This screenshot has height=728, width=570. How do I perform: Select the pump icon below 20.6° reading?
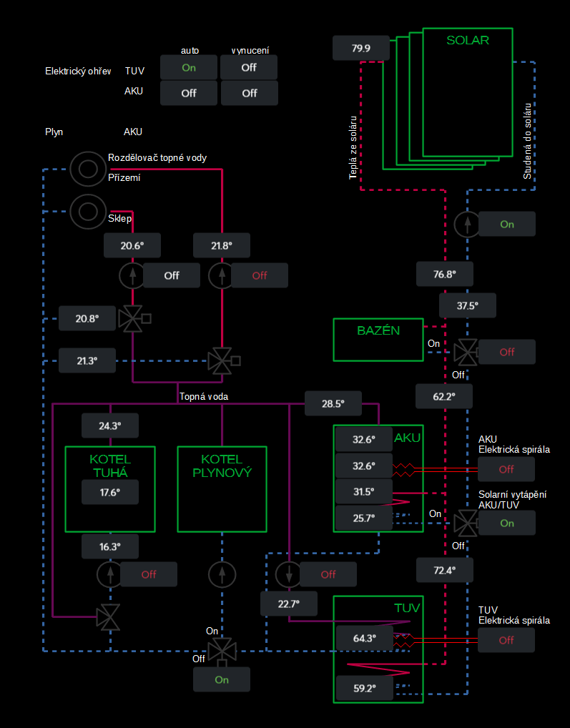pos(132,275)
